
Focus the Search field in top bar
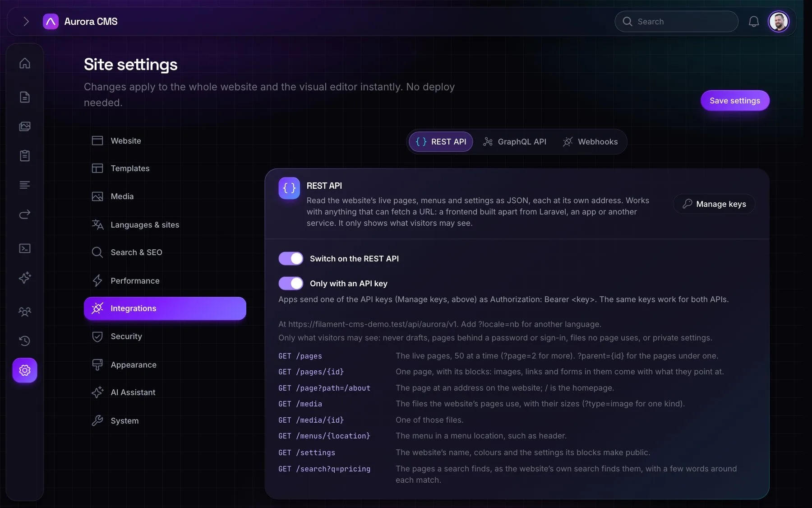point(676,21)
